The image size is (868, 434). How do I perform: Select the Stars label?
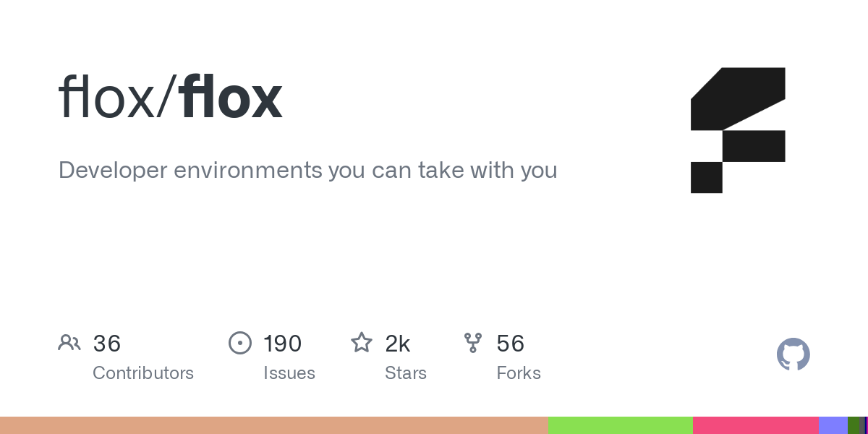pos(406,373)
